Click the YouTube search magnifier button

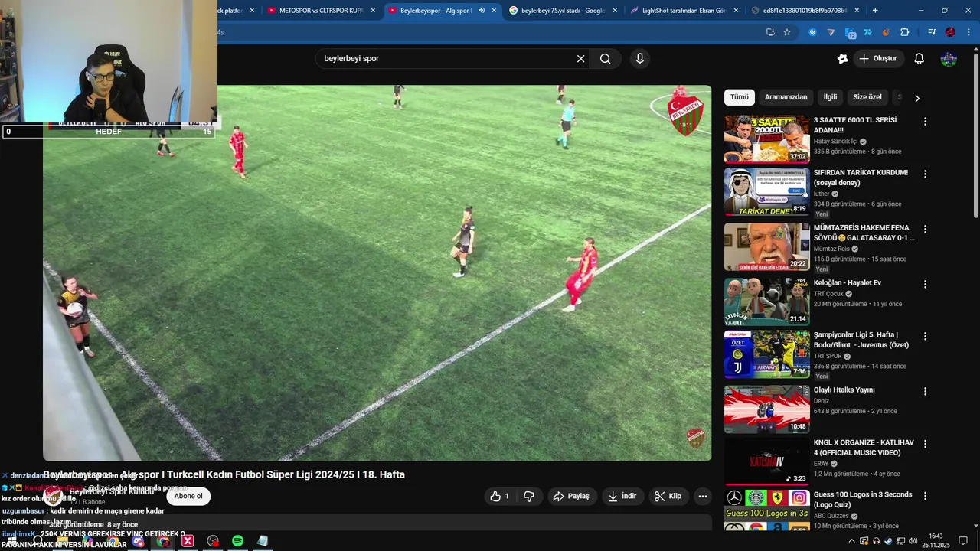tap(605, 59)
